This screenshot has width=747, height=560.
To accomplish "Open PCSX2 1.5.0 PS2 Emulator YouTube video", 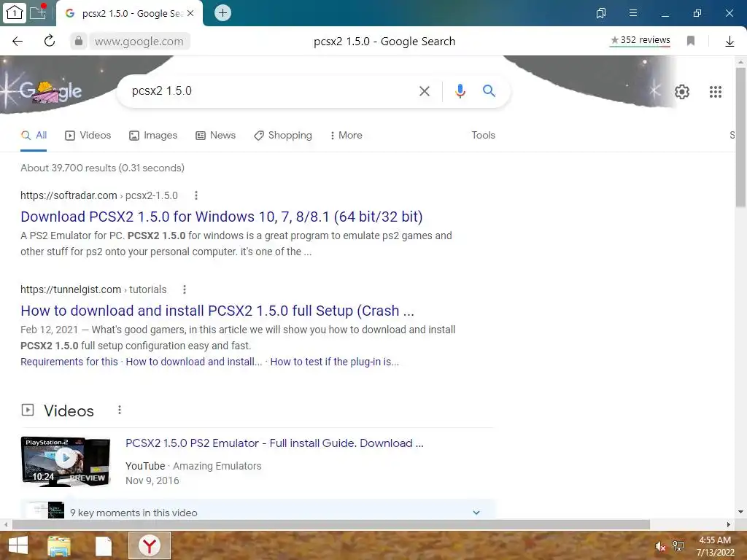I will (x=274, y=443).
